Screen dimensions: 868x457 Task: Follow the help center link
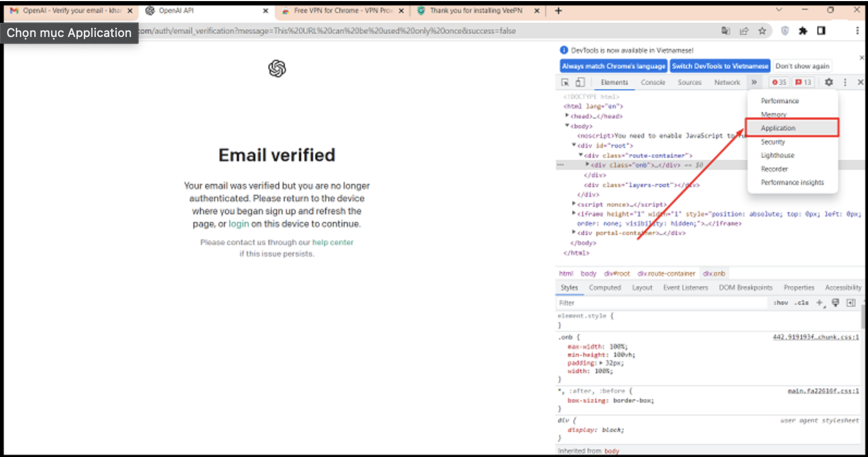pos(333,242)
